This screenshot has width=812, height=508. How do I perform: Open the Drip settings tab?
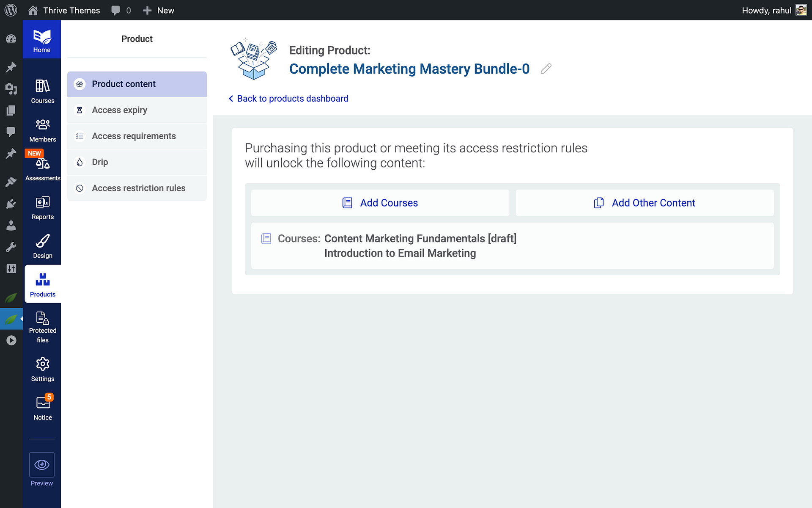click(x=100, y=162)
